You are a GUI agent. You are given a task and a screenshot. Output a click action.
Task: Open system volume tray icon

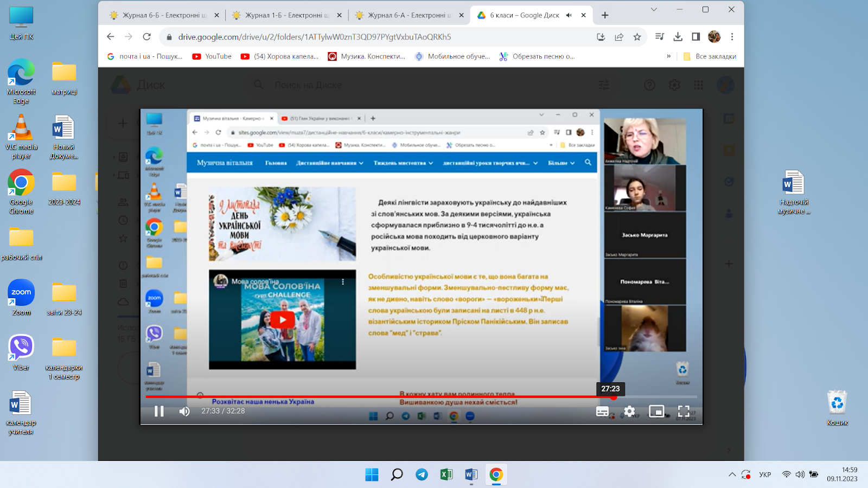point(800,474)
